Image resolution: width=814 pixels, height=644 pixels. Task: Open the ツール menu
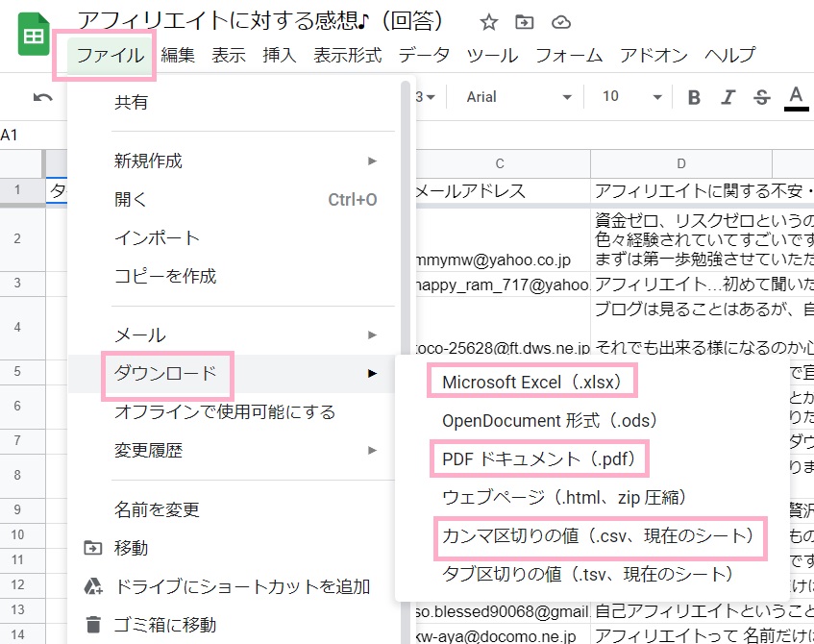(x=492, y=55)
